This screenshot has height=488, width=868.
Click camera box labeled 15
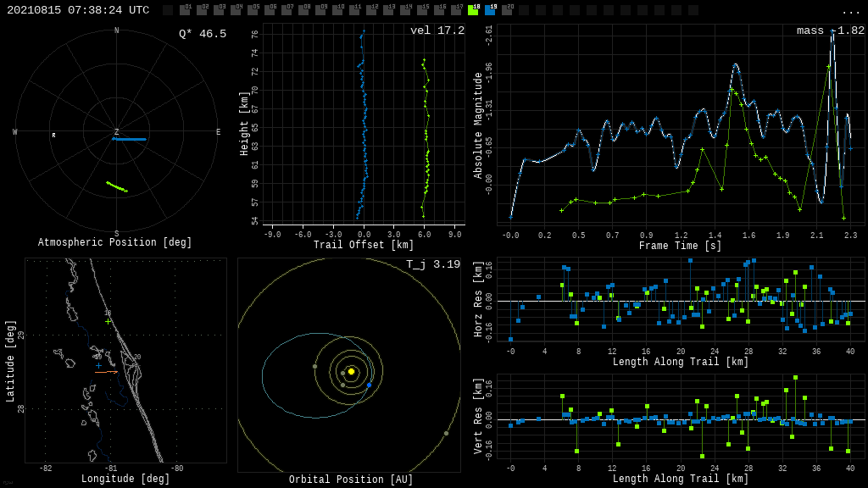pyautogui.click(x=422, y=10)
